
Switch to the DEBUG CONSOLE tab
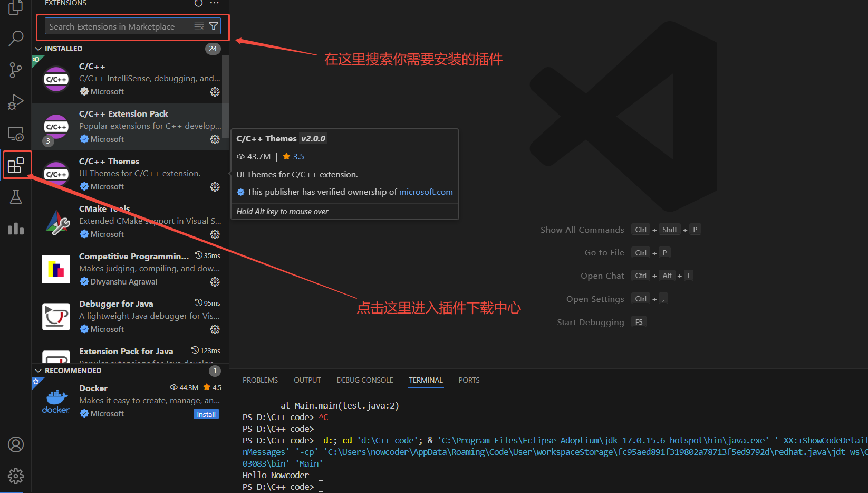tap(364, 380)
